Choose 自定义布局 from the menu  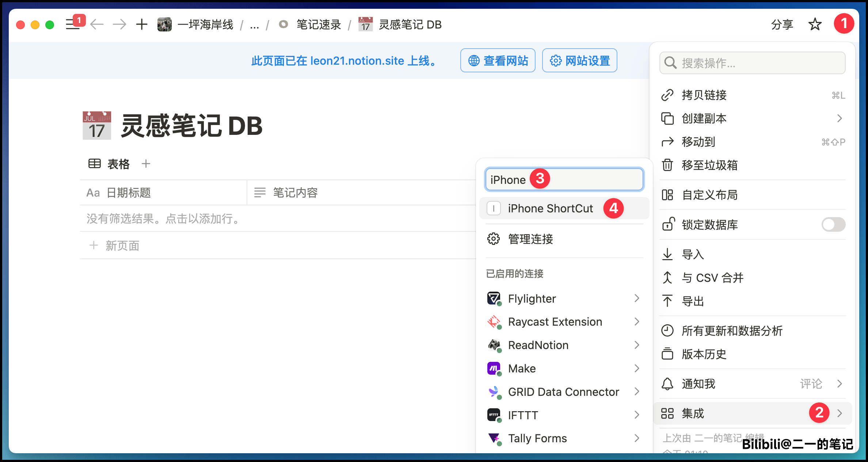pyautogui.click(x=753, y=195)
